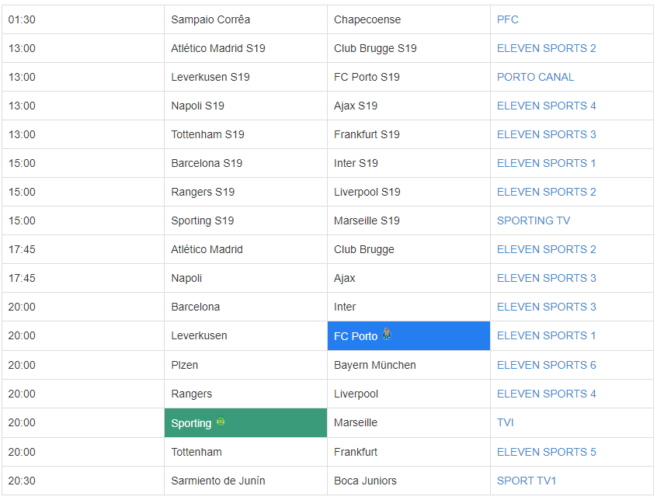
Task: Click the Chapecoense team cell
Action: click(409, 19)
